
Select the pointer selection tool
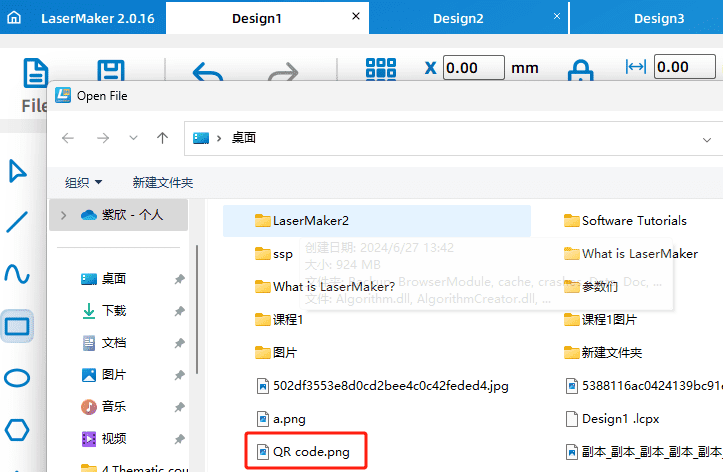(18, 171)
